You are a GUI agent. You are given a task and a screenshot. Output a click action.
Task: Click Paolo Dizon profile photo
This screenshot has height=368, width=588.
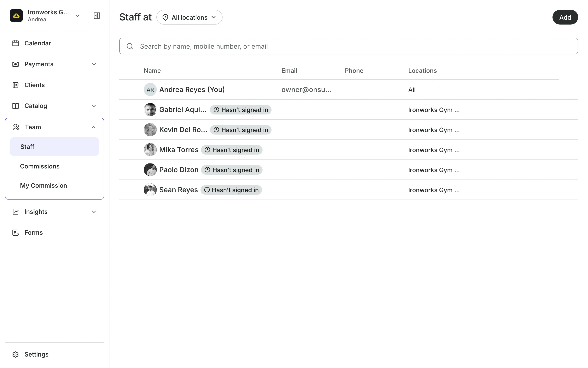[150, 170]
